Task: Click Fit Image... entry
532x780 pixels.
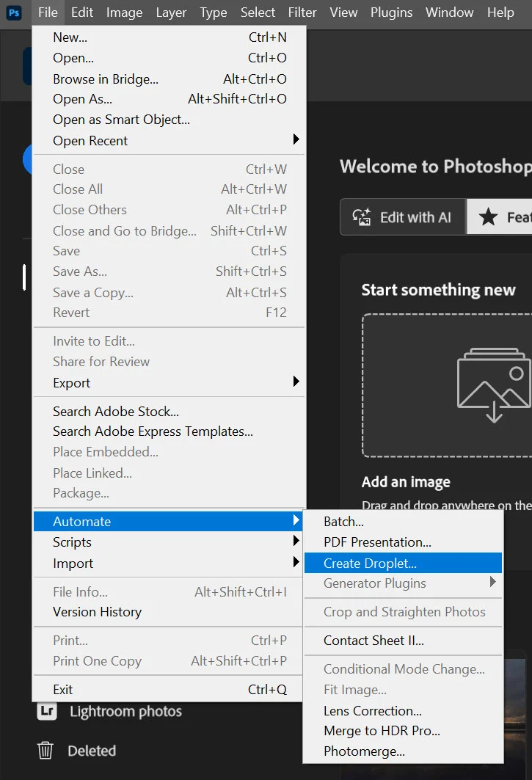Action: click(403, 690)
